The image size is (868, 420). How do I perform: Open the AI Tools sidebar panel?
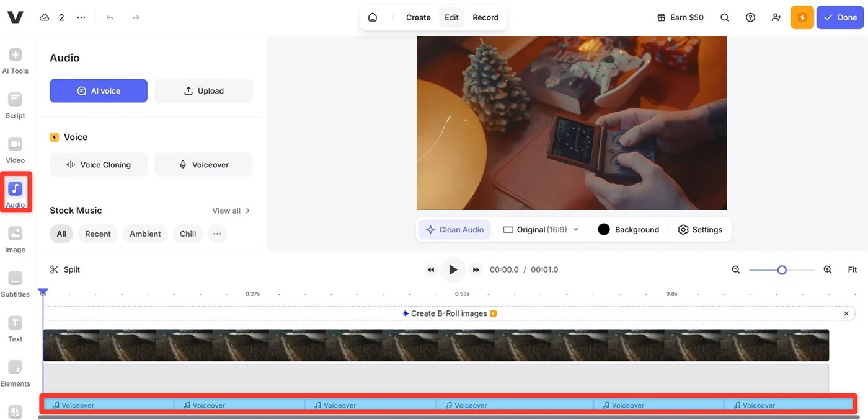coord(15,61)
